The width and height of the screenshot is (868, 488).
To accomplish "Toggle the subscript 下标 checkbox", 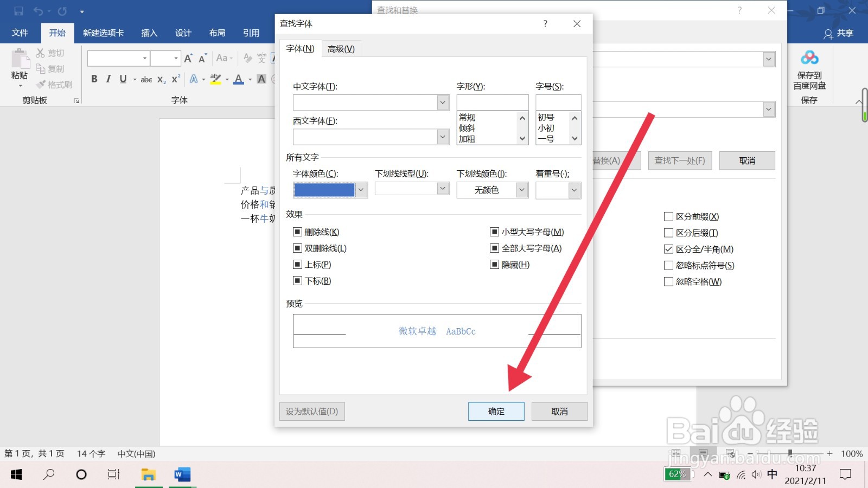I will tap(297, 281).
